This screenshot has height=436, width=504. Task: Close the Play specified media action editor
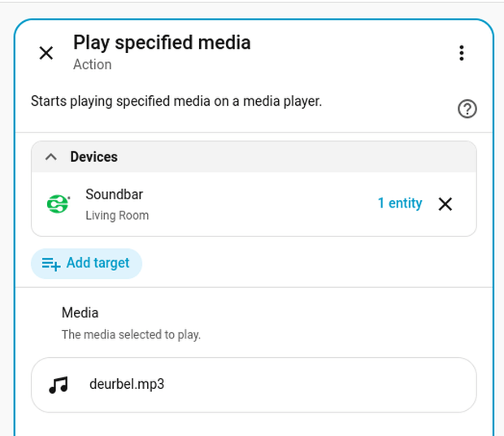[x=46, y=53]
